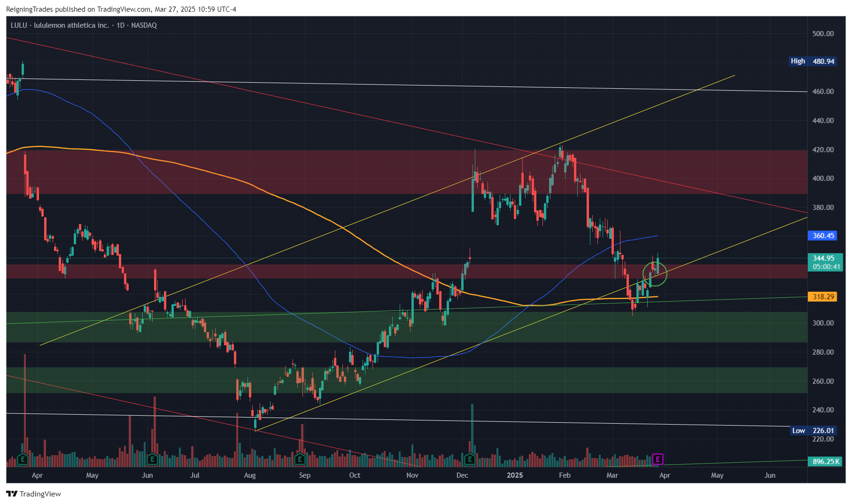
Task: Click the volume label 896.25K
Action: (x=826, y=462)
